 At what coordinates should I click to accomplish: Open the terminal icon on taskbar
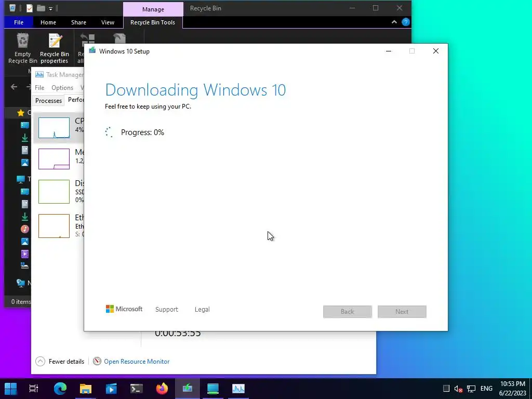pos(137,389)
